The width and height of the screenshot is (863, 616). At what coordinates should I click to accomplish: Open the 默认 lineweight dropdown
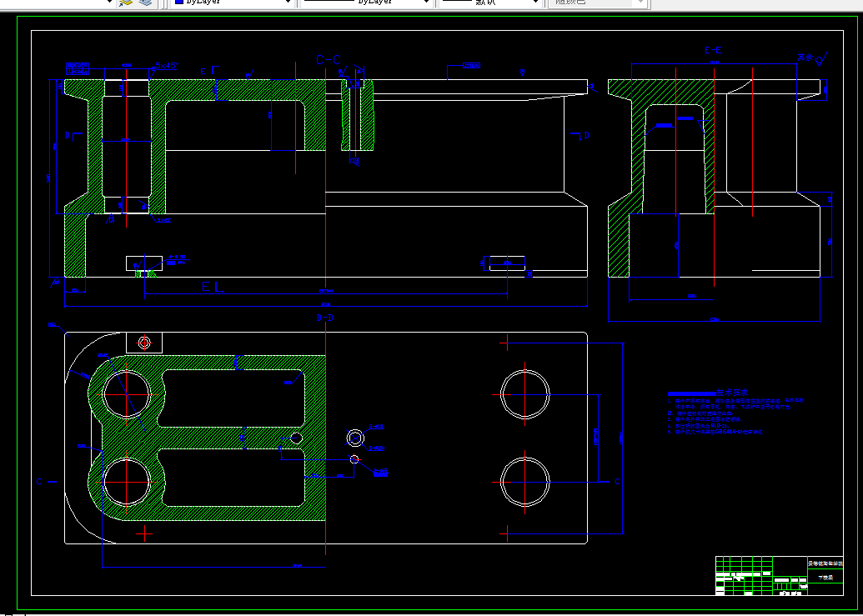tap(489, 3)
